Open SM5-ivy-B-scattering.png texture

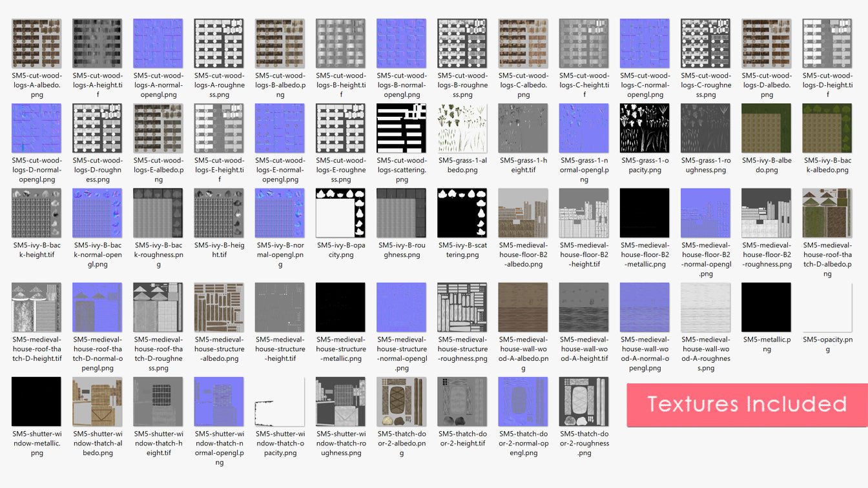(x=462, y=213)
